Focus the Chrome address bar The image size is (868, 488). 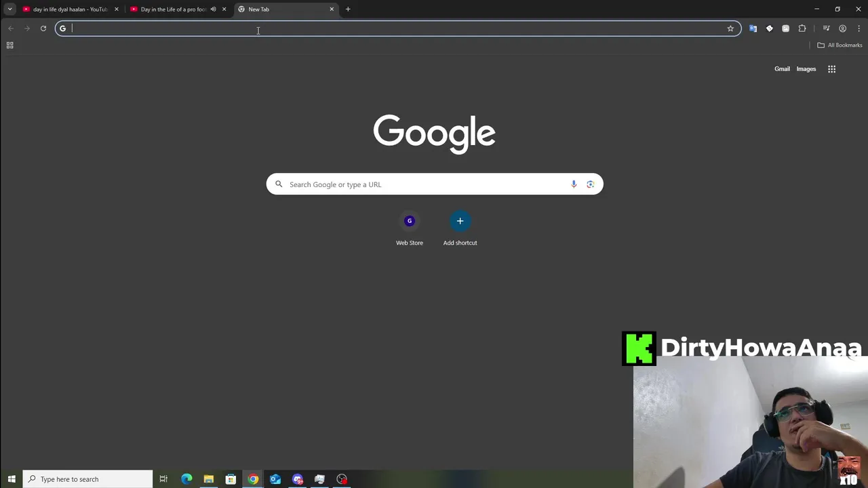click(398, 28)
